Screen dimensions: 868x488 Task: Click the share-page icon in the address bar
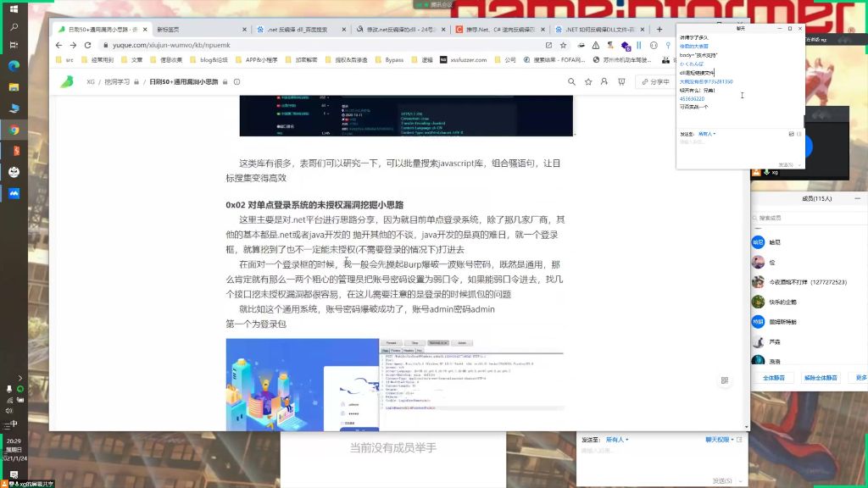click(x=548, y=46)
